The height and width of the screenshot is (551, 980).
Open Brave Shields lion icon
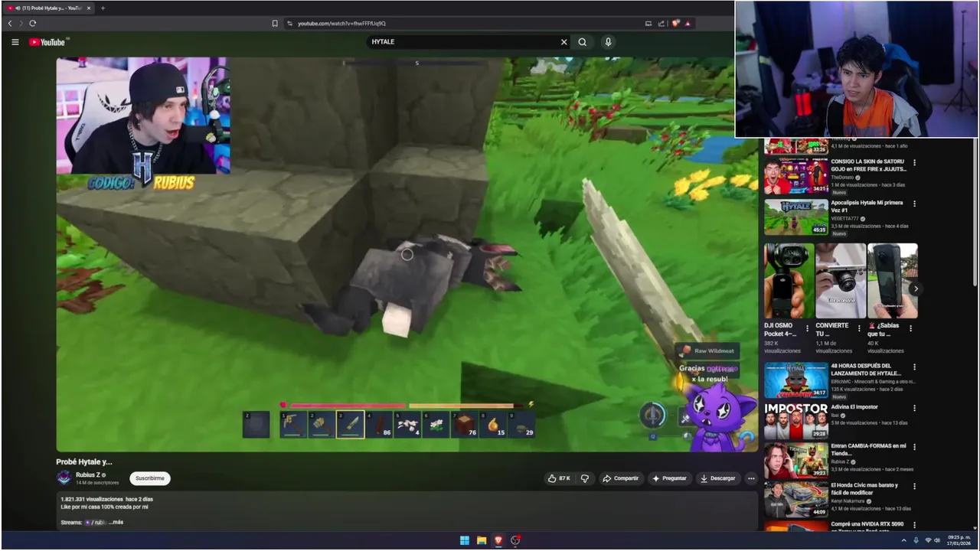tap(675, 24)
